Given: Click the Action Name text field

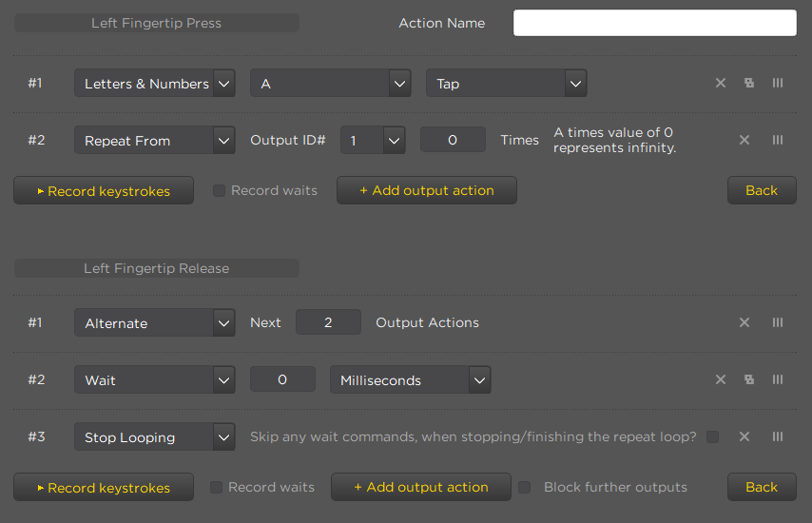Looking at the screenshot, I should [x=655, y=23].
